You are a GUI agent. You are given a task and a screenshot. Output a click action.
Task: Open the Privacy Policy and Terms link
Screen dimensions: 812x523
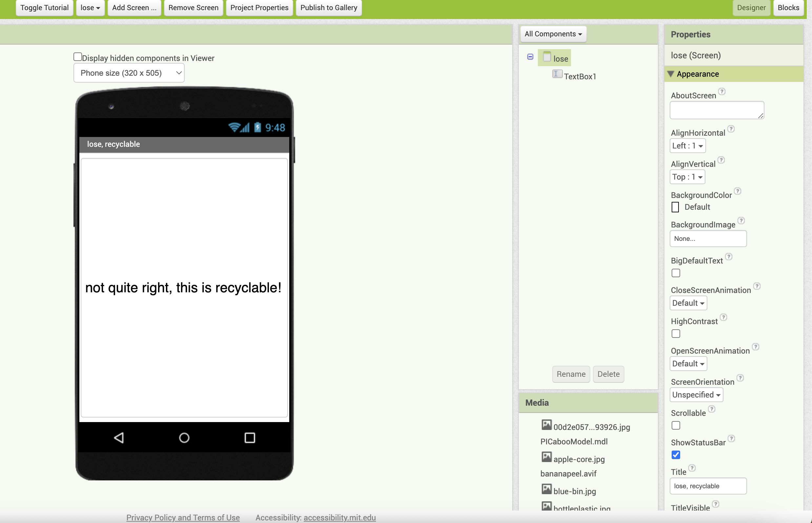click(x=183, y=517)
